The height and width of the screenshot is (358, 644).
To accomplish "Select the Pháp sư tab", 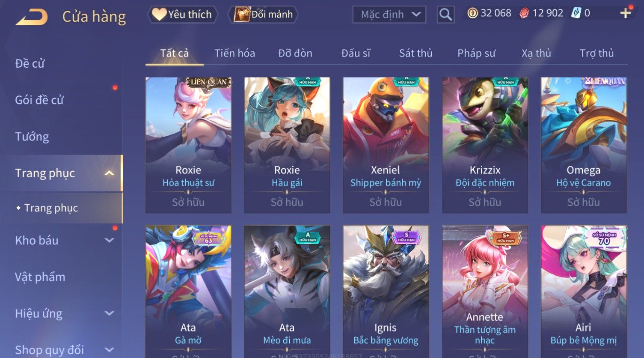I will click(x=476, y=53).
